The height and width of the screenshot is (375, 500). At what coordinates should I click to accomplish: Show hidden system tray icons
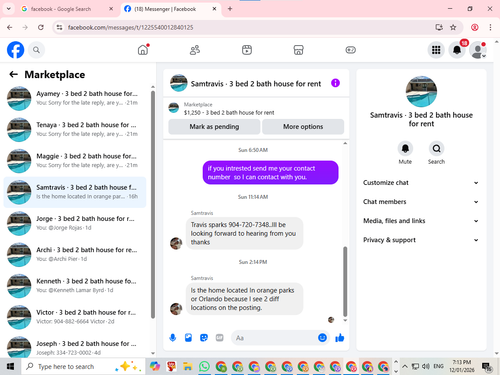tap(405, 366)
